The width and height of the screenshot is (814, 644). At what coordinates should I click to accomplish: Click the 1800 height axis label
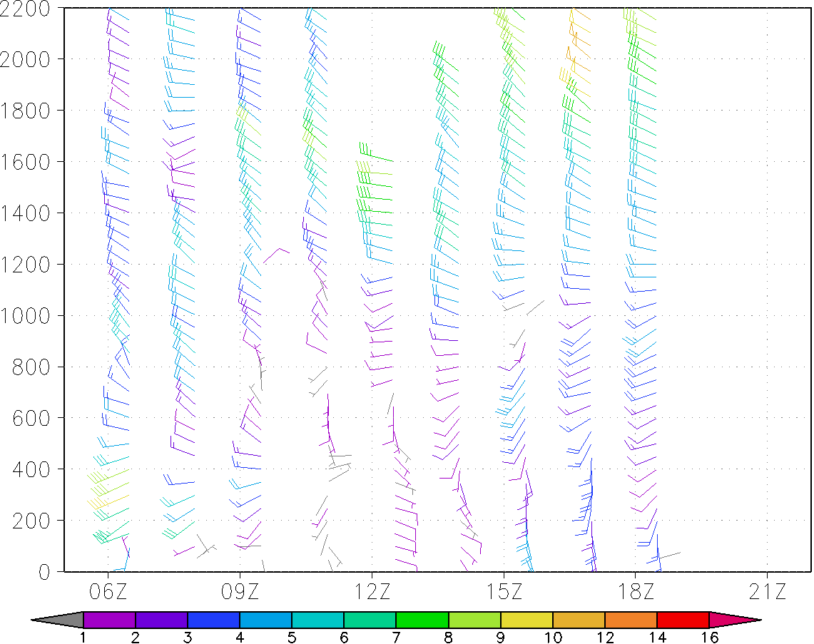(25, 111)
